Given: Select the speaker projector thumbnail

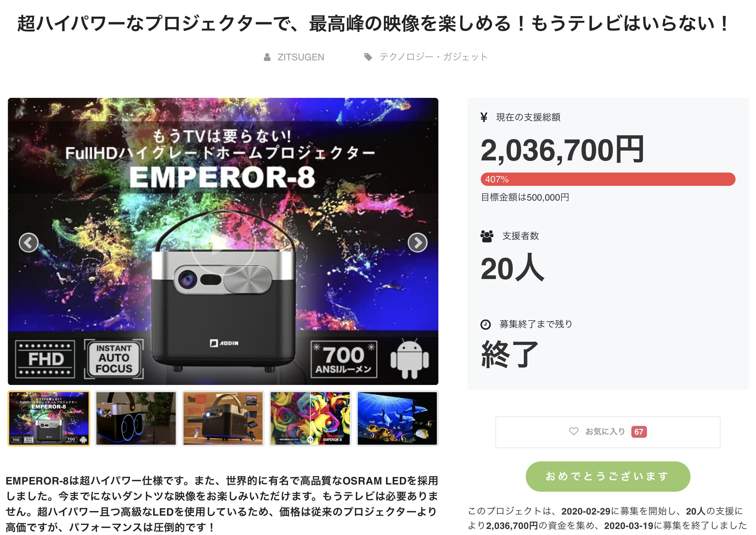Looking at the screenshot, I should pyautogui.click(x=136, y=418).
